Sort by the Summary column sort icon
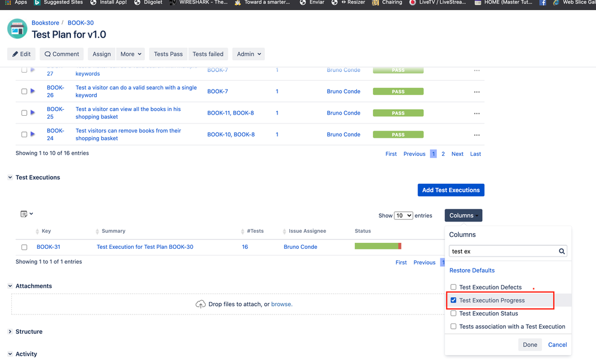Image resolution: width=596 pixels, height=364 pixels. tap(97, 232)
